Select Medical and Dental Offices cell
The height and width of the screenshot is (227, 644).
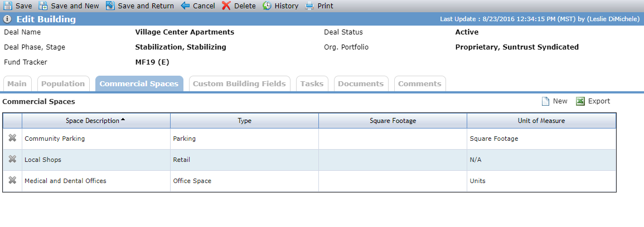[96, 181]
